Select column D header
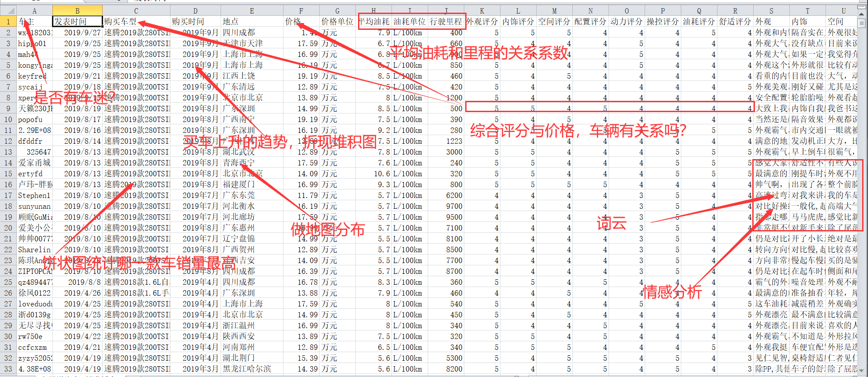 (195, 10)
